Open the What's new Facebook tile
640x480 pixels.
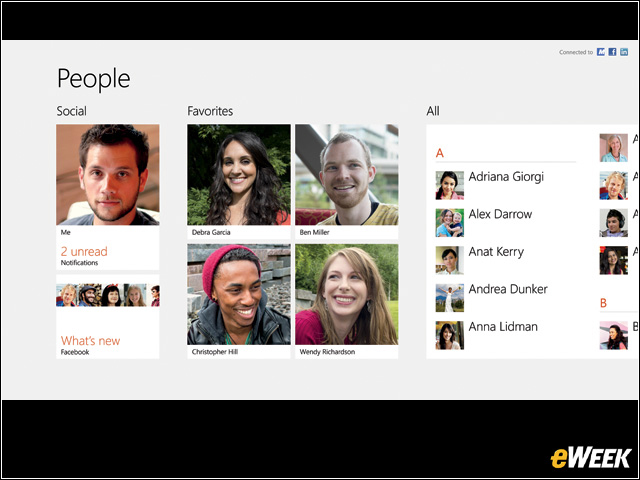(108, 317)
